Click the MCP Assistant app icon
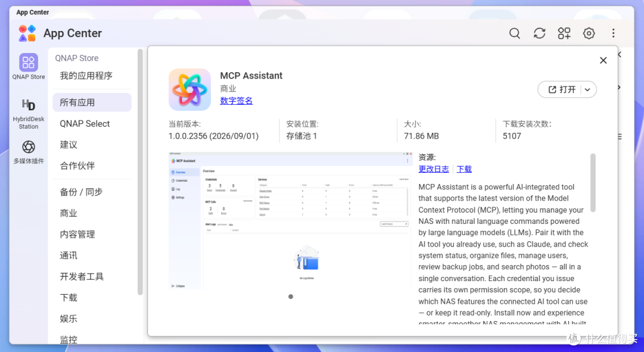644x352 pixels. (x=190, y=89)
